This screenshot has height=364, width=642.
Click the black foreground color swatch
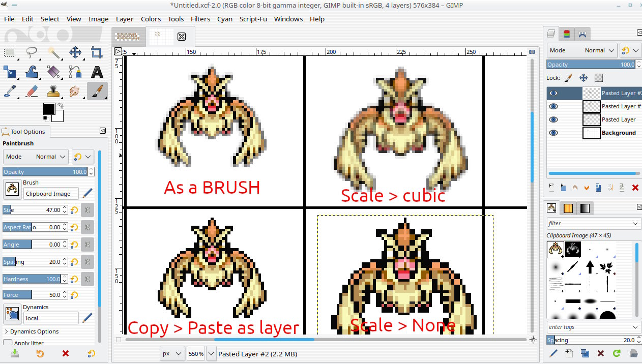point(48,108)
